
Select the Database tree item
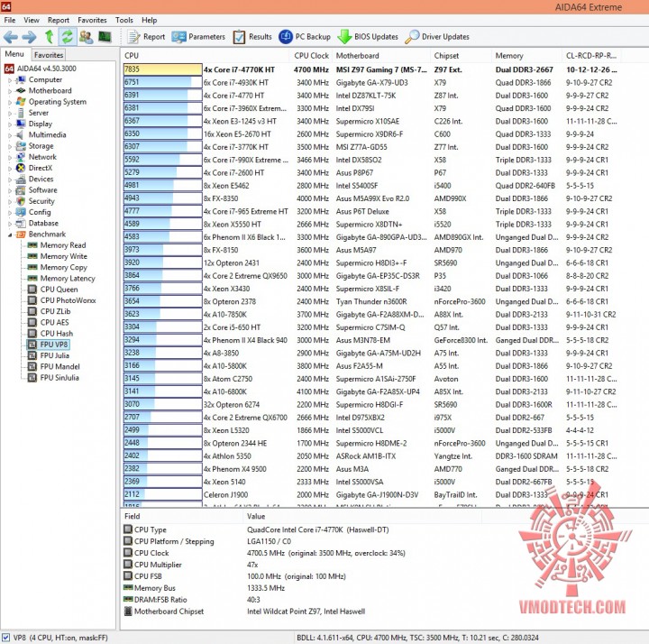43,223
